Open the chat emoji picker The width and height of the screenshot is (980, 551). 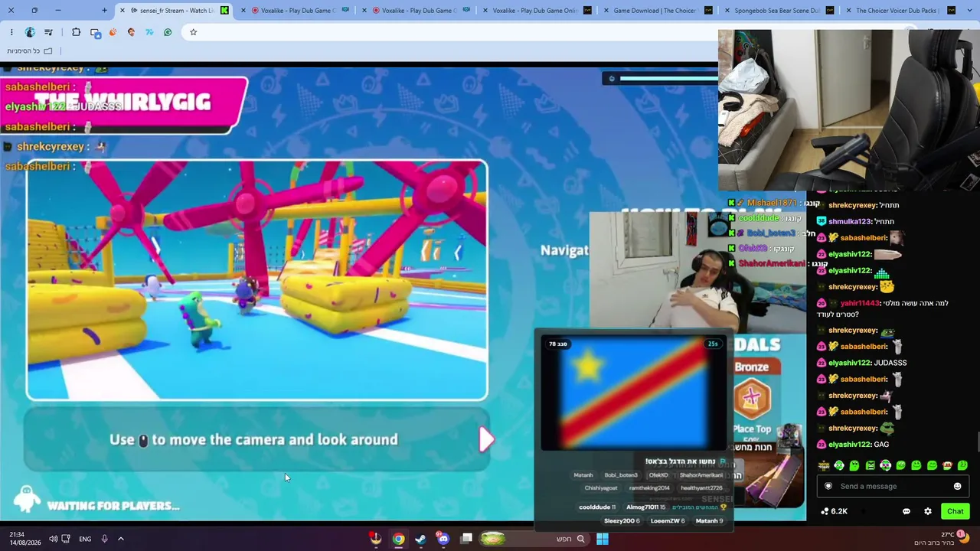[x=957, y=486]
